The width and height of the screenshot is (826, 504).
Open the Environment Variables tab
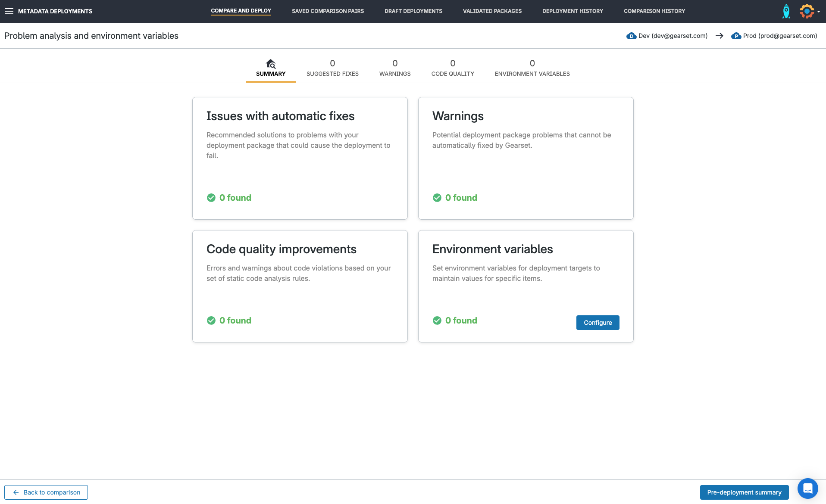(x=532, y=68)
